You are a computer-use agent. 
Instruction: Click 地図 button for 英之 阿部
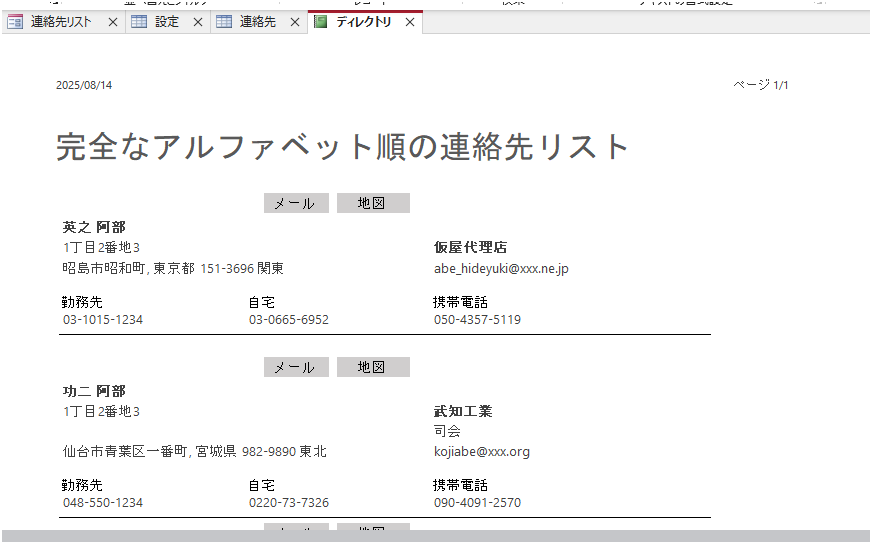(373, 203)
